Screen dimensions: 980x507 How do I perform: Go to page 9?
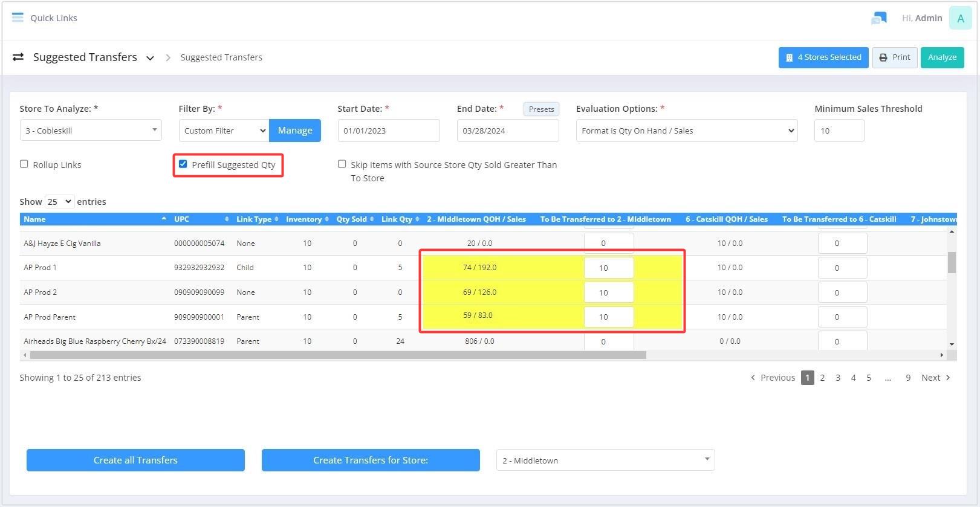(908, 378)
